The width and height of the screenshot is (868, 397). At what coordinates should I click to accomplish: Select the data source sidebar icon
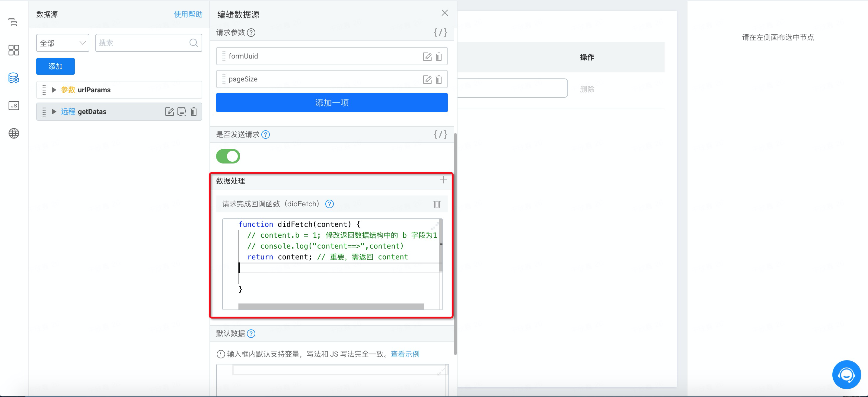(x=14, y=78)
